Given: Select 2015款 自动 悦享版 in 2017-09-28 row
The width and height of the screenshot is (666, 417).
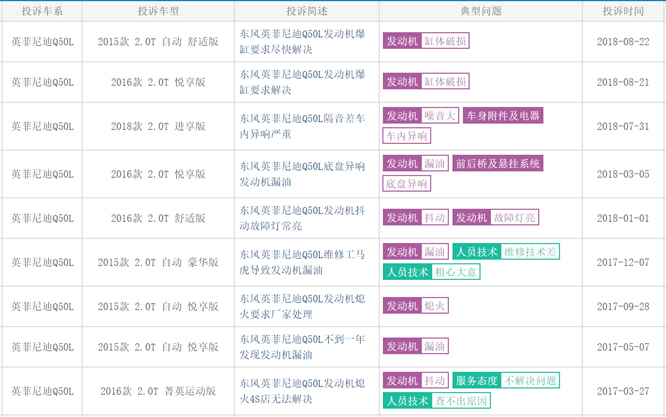Looking at the screenshot, I should 158,307.
